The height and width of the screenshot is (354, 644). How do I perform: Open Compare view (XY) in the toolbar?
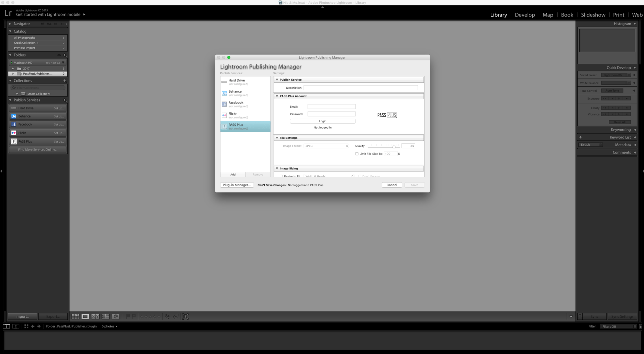tap(95, 316)
